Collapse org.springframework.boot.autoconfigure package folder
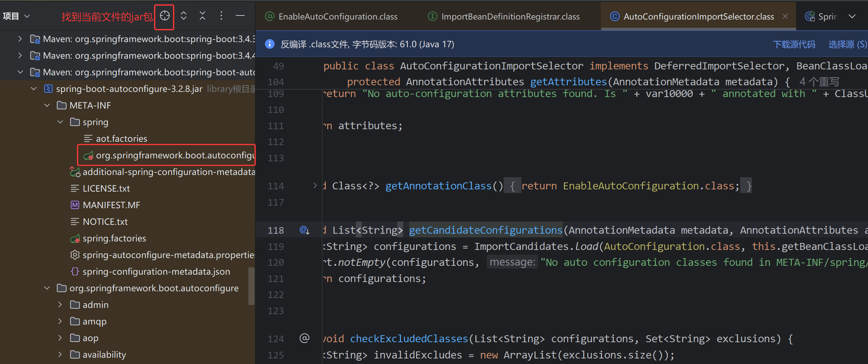This screenshot has width=868, height=364. (x=47, y=288)
